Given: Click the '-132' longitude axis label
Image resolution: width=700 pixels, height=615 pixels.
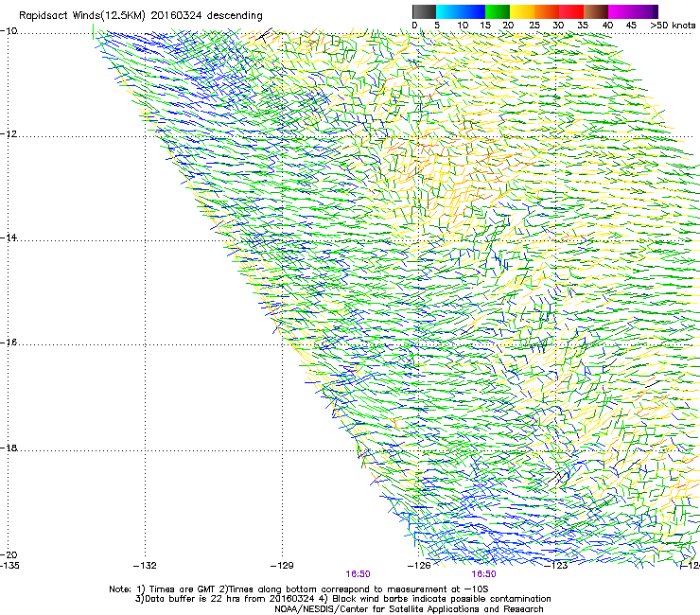Looking at the screenshot, I should coord(145,566).
